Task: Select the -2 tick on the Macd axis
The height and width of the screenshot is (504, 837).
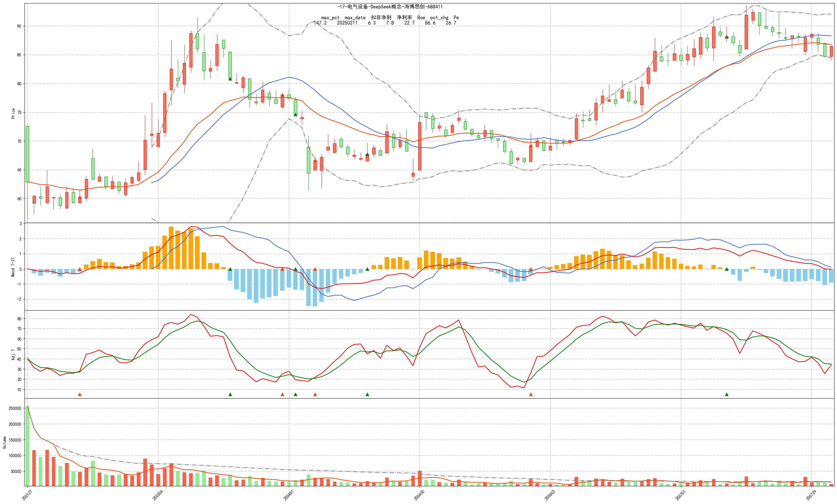Action: [19, 299]
